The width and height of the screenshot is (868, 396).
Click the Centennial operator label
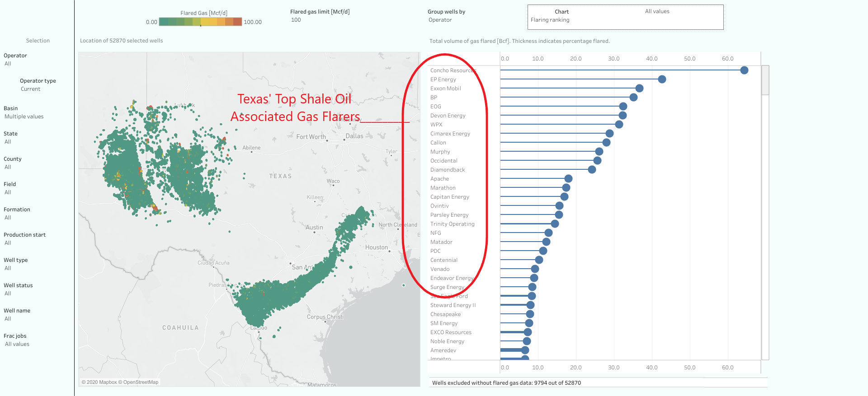click(444, 260)
